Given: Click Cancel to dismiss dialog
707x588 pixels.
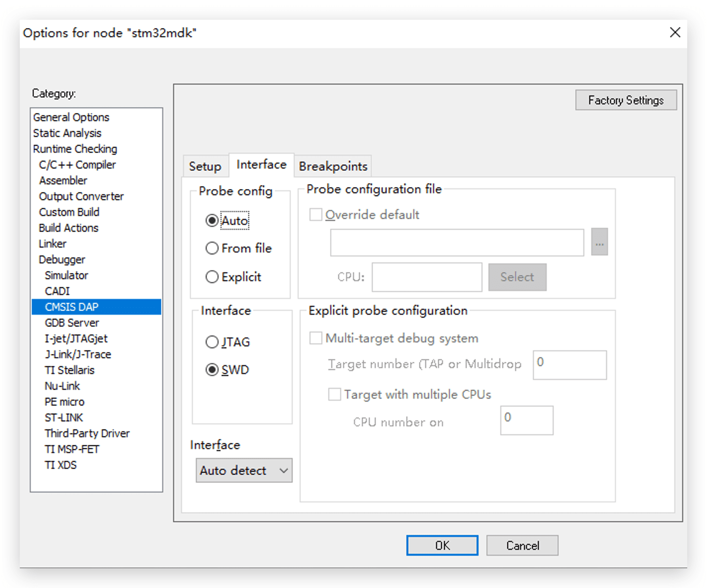Looking at the screenshot, I should click(x=523, y=546).
